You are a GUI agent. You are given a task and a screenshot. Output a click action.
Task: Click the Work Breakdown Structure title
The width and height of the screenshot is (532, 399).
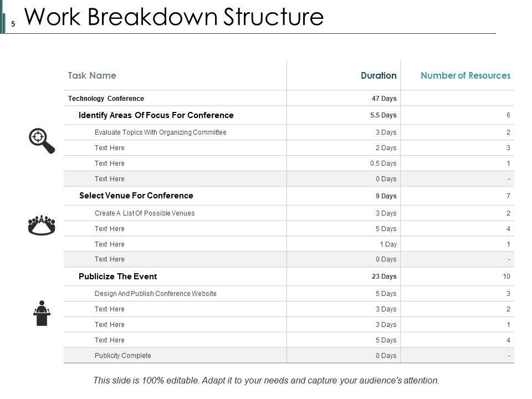coord(174,17)
